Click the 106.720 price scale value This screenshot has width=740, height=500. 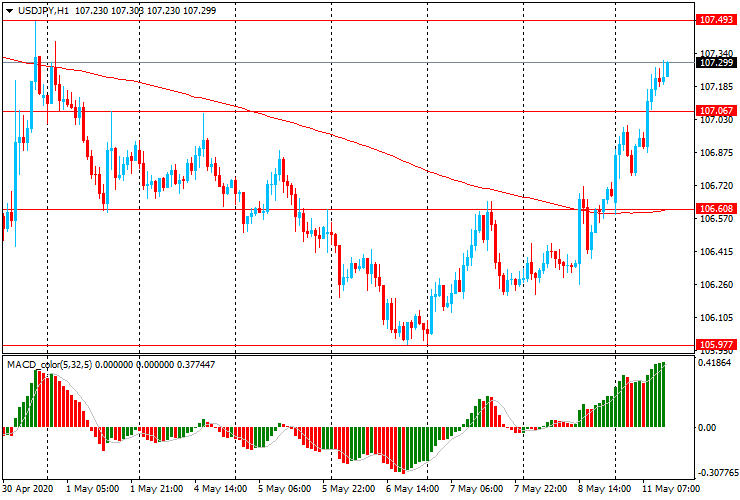(716, 186)
